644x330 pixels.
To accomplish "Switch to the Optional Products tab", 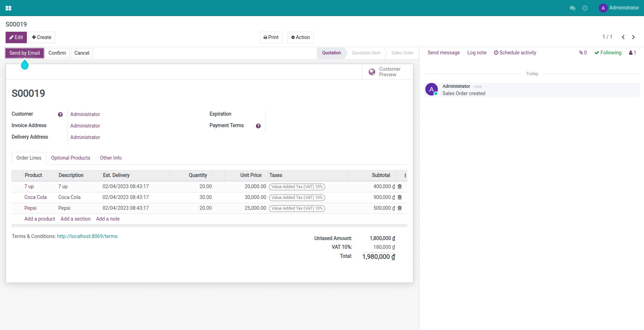I will (70, 158).
